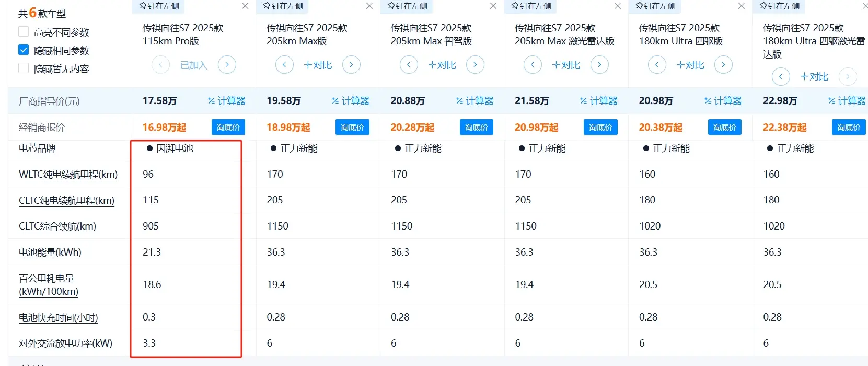Image resolution: width=868 pixels, height=366 pixels.
Task: Uncheck the 隐藏相同参数 checkbox
Action: [x=23, y=50]
